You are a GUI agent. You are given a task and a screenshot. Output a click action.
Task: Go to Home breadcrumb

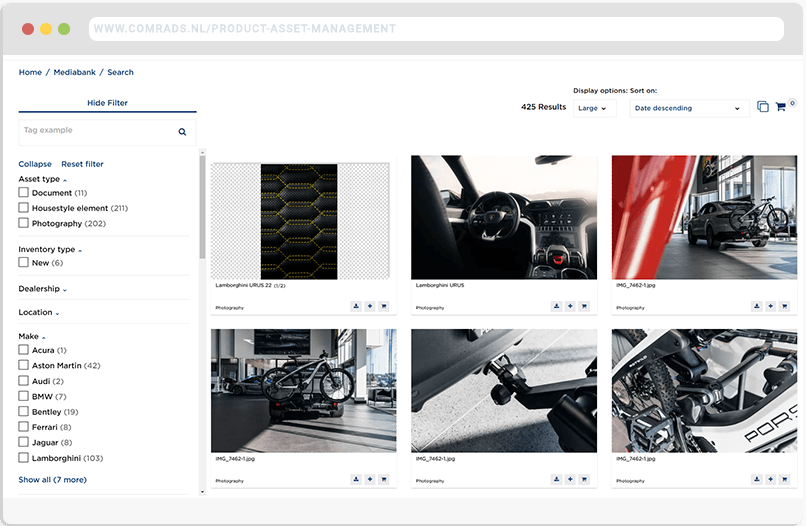[x=30, y=72]
